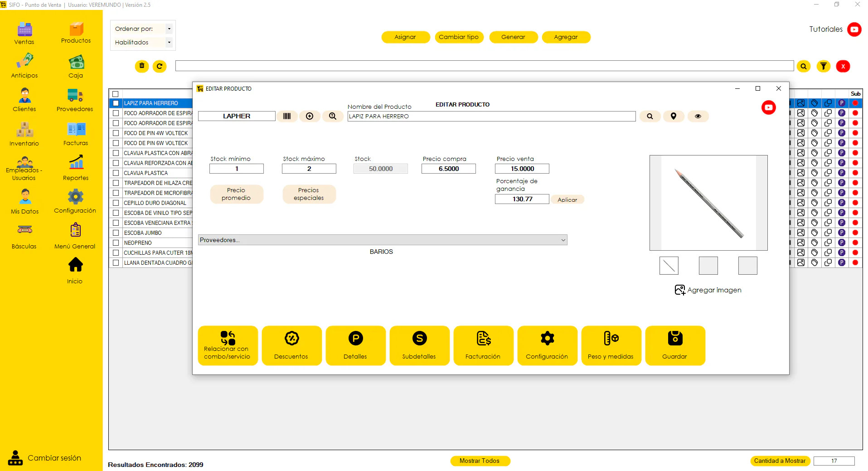Open the Reportes chart icon
The width and height of the screenshot is (868, 471).
pyautogui.click(x=76, y=163)
